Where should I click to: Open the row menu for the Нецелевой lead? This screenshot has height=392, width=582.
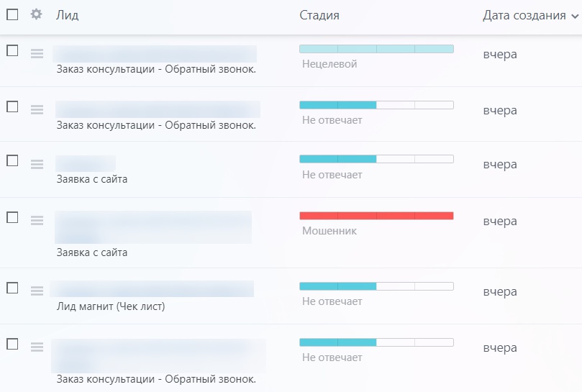pos(37,53)
